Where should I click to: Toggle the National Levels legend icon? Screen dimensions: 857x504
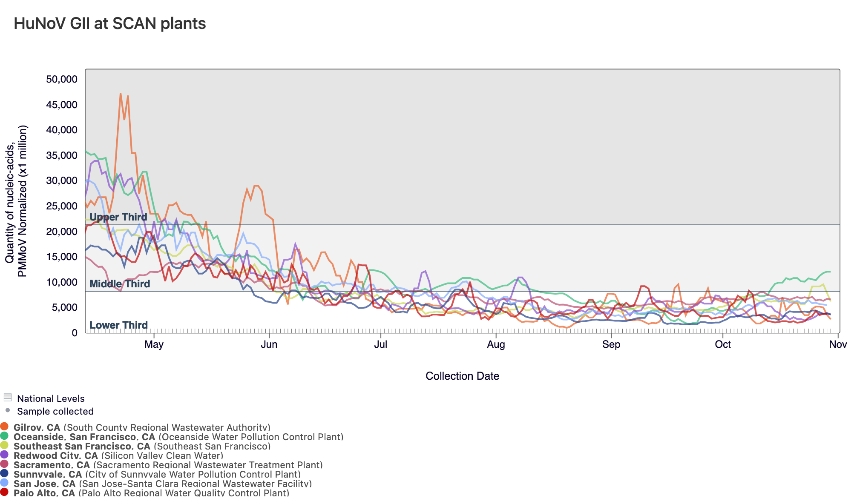[7, 398]
